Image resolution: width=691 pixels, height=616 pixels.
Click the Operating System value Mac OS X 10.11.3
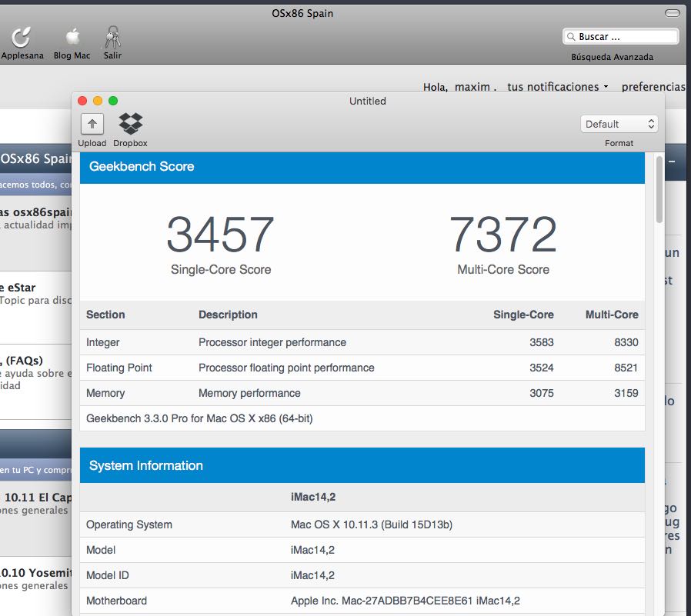(x=372, y=524)
